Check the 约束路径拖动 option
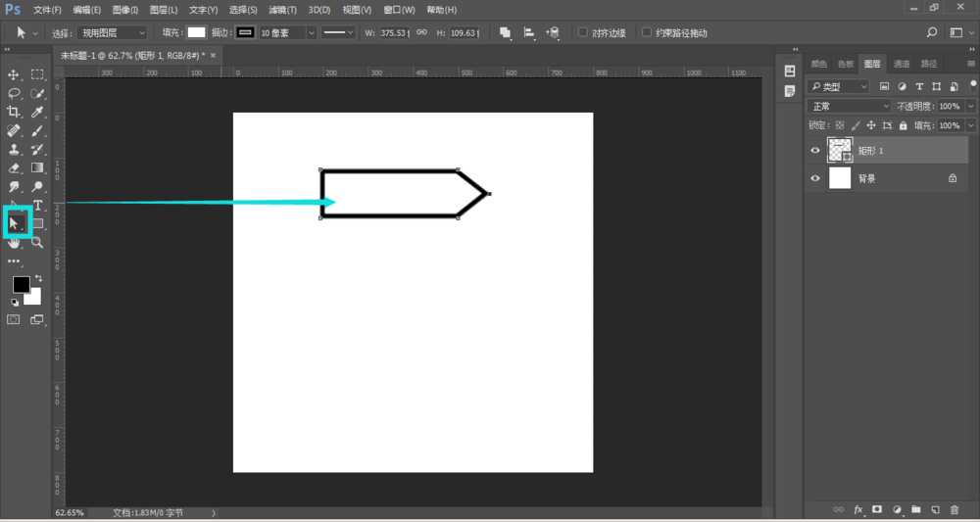Viewport: 980px width, 522px height. 647,32
